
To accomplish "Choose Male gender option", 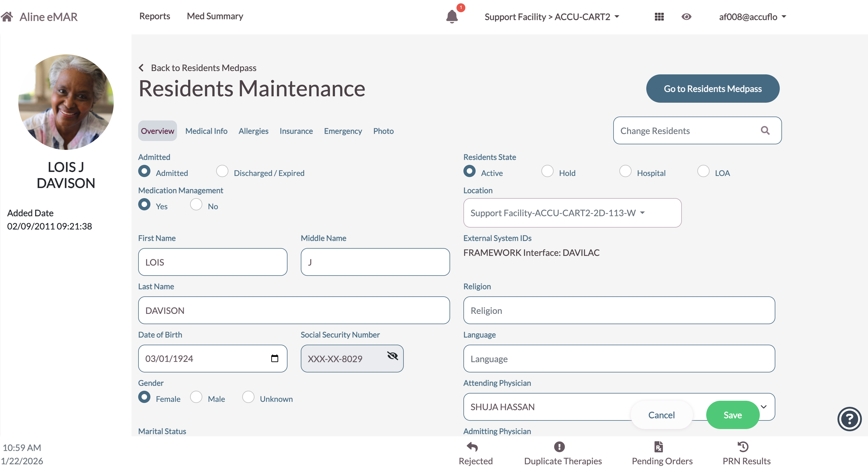I will click(196, 397).
